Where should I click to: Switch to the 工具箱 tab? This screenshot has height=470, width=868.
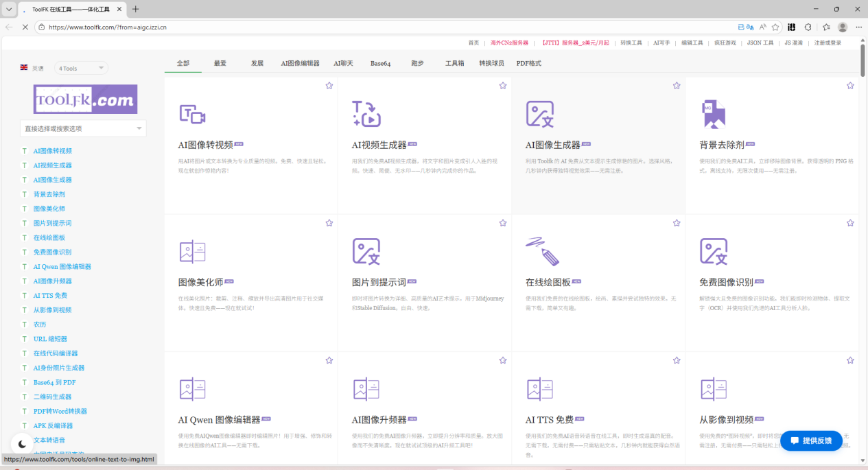(x=455, y=63)
